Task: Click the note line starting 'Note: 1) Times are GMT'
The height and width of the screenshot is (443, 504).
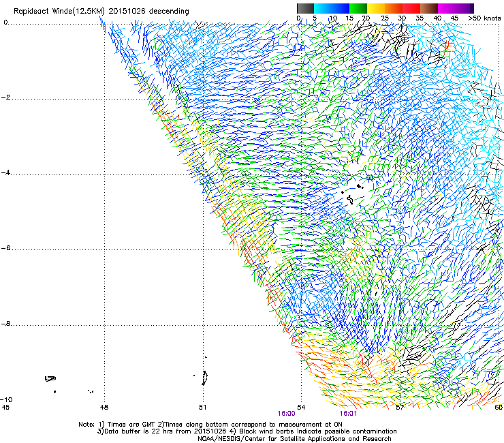Action: coord(210,425)
